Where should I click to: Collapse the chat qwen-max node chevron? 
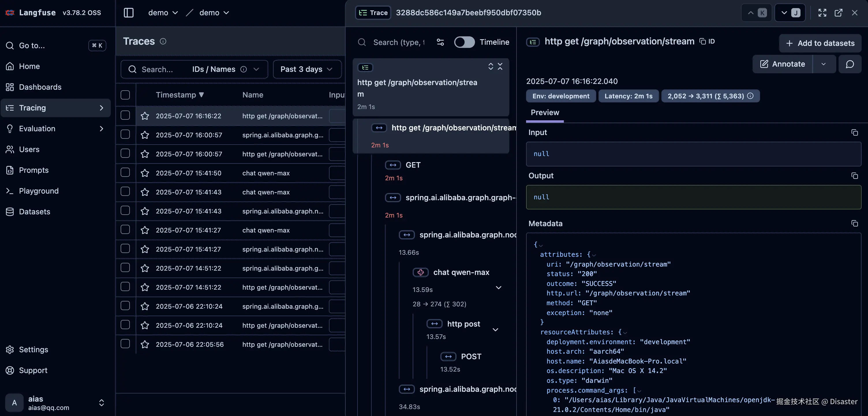498,287
